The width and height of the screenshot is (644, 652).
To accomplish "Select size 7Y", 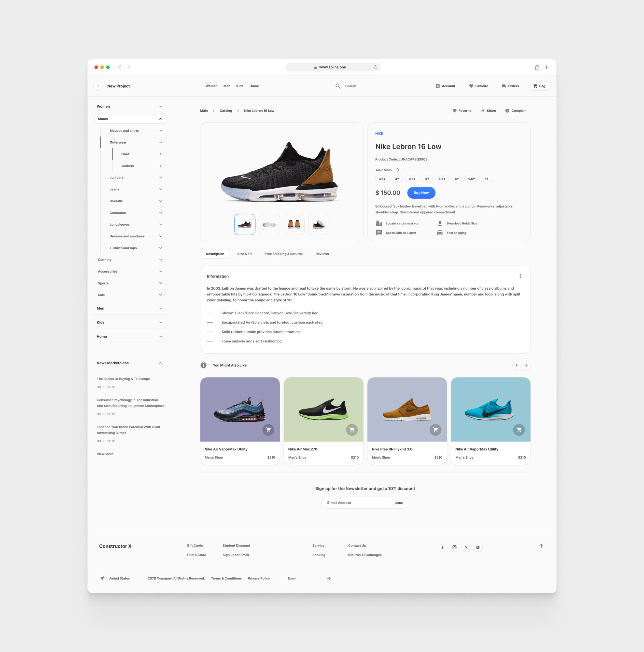I will pyautogui.click(x=486, y=179).
